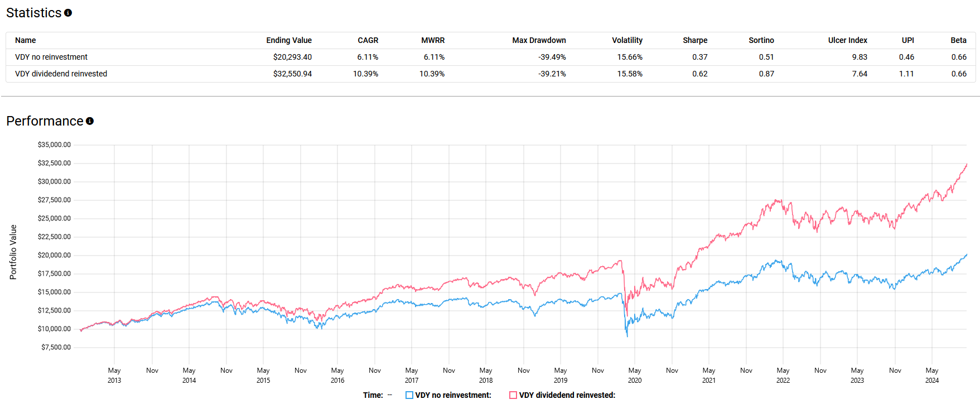Click the 0.46 UPI value
The width and height of the screenshot is (980, 404).
[906, 57]
